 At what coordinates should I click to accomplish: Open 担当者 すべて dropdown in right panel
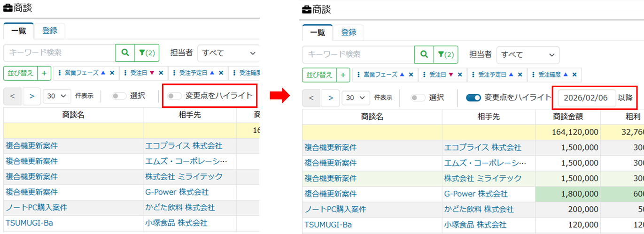pyautogui.click(x=528, y=54)
